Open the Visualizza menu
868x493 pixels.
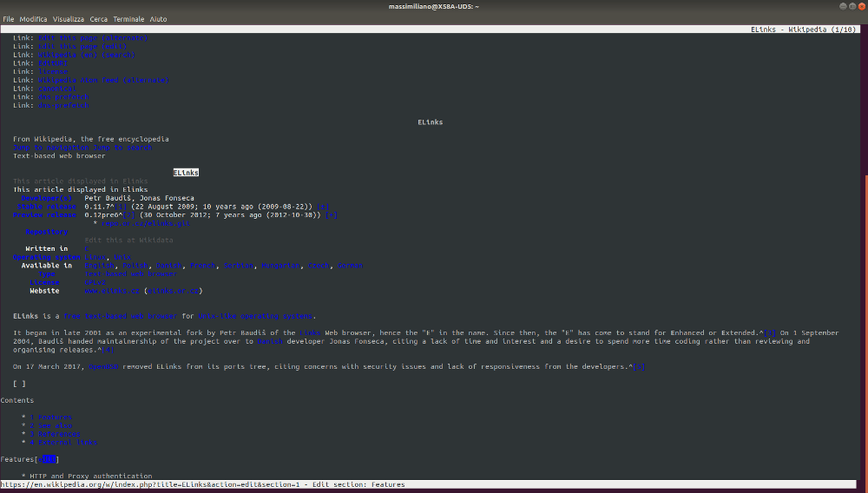69,18
